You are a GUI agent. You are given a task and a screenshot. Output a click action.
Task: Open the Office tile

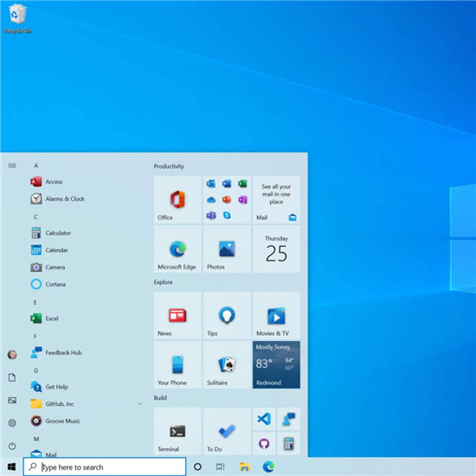click(177, 200)
